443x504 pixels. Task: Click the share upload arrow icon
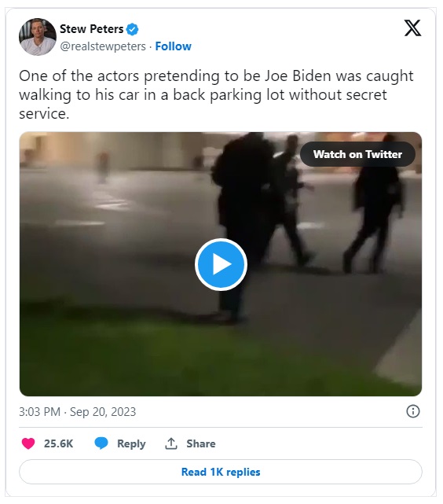pyautogui.click(x=171, y=443)
